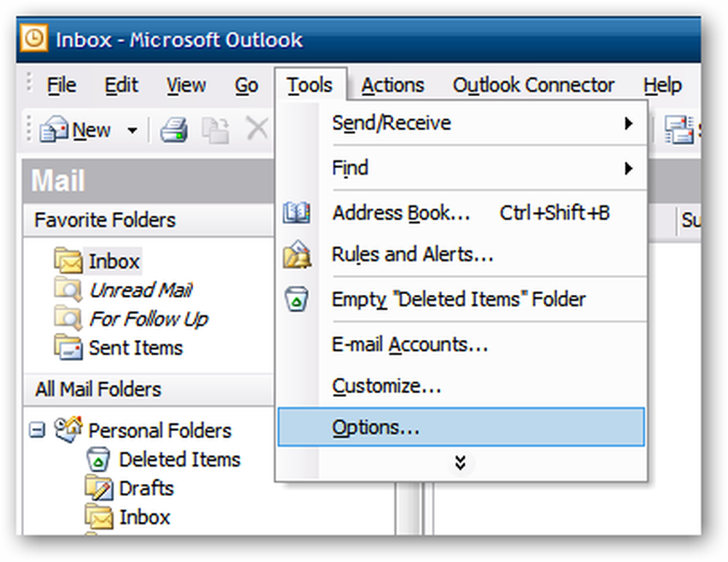Close the open Tools menu
This screenshot has width=728, height=562.
click(309, 85)
